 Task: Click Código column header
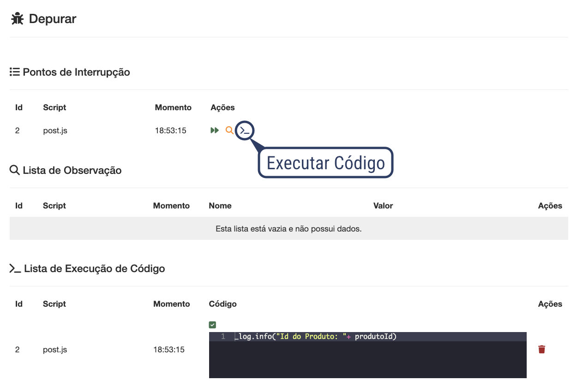click(x=222, y=304)
